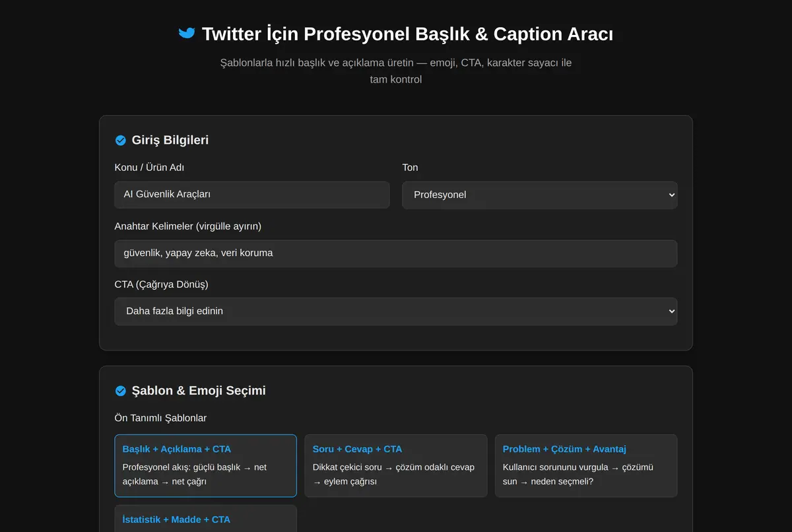The height and width of the screenshot is (532, 792).
Task: Click the Şablon & Emoji Seçimi heading
Action: tap(199, 391)
